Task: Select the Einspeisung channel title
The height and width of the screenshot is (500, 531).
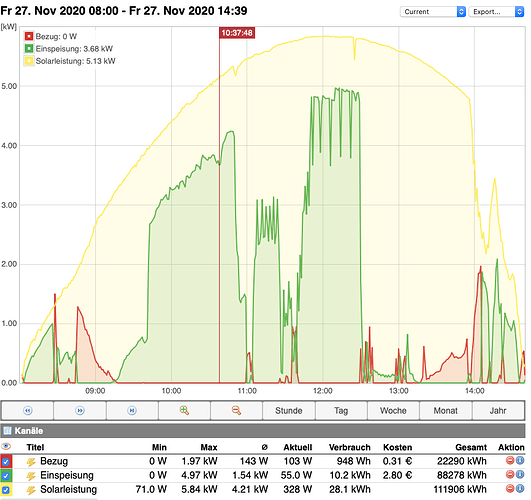Action: click(67, 475)
